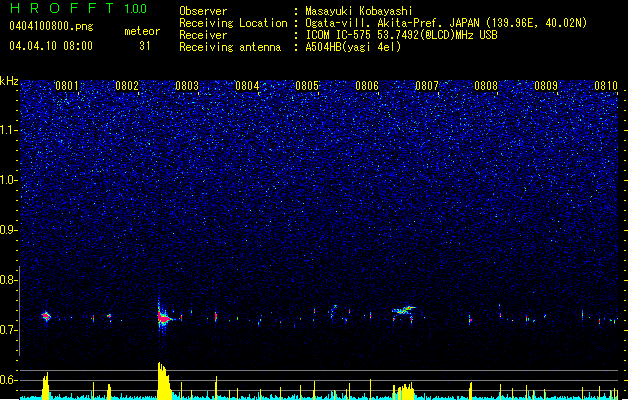Click the 0807 time marker
Image resolution: width=629 pixels, height=400 pixels.
tap(427, 86)
